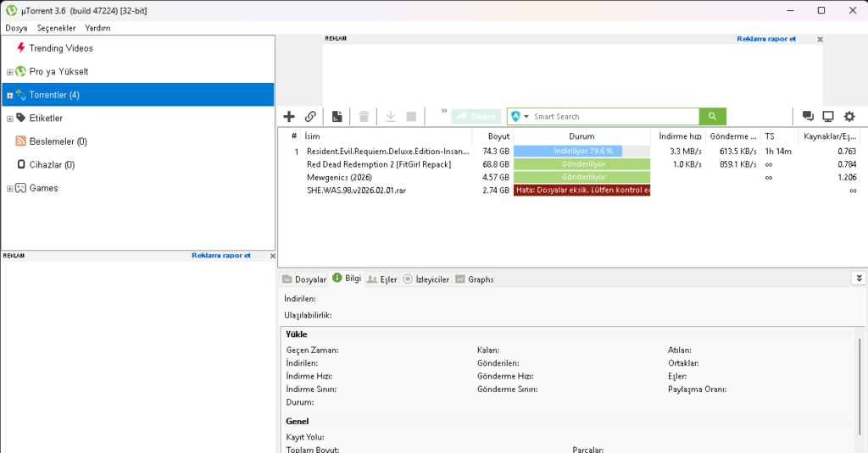The image size is (868, 453).
Task: Select Torrentler (4) category
Action: tap(138, 95)
